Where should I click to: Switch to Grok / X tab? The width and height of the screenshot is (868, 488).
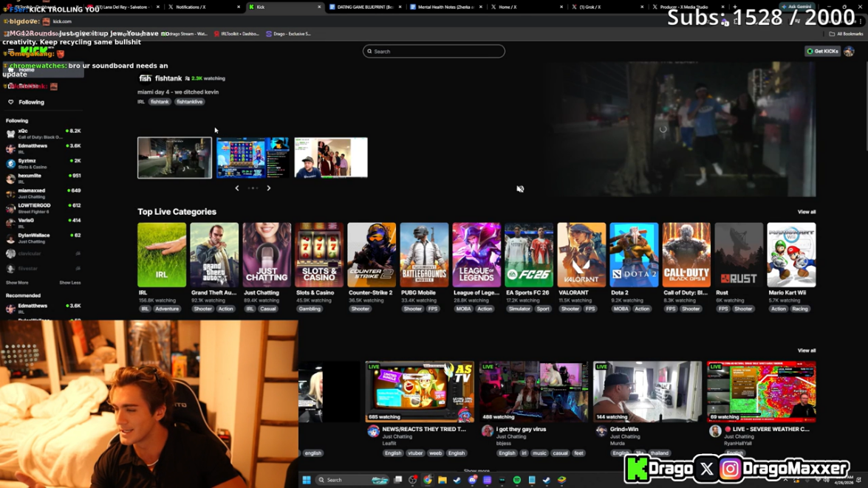(x=608, y=7)
